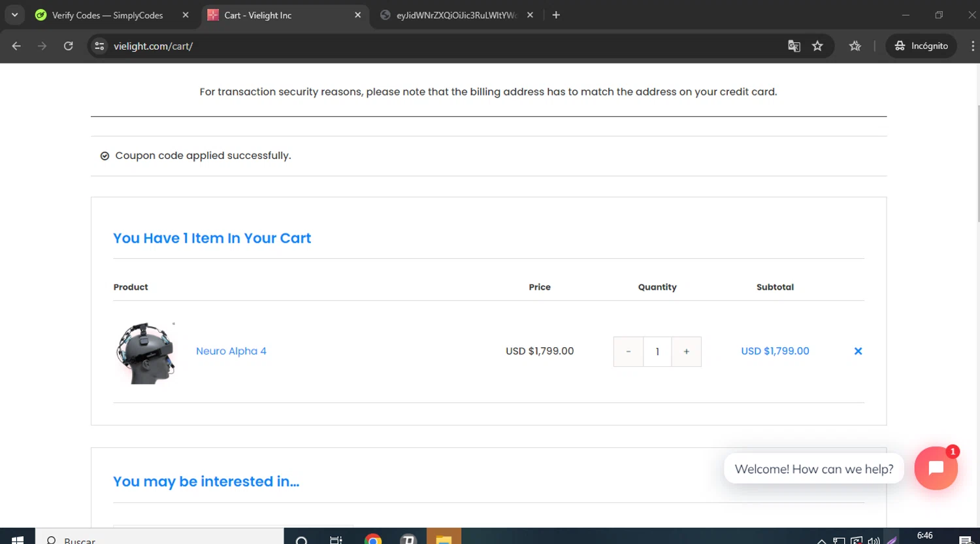
Task: Bookmark this page with the star icon
Action: (x=817, y=46)
